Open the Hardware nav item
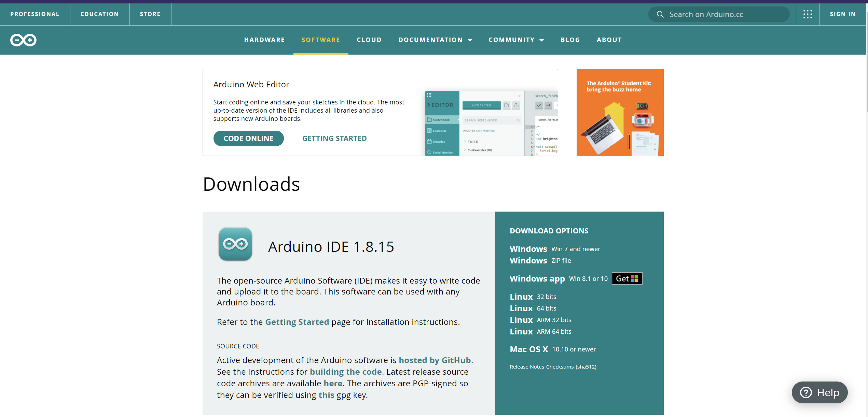Image resolution: width=868 pixels, height=417 pixels. pyautogui.click(x=264, y=40)
